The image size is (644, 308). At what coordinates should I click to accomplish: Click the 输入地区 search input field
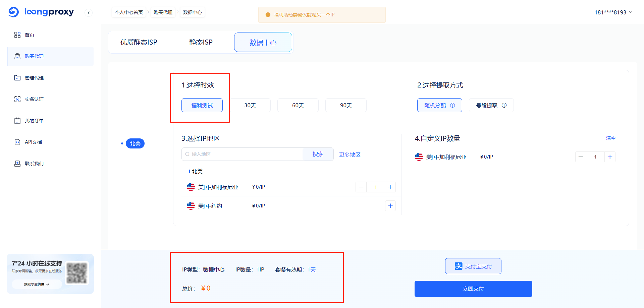click(x=241, y=154)
